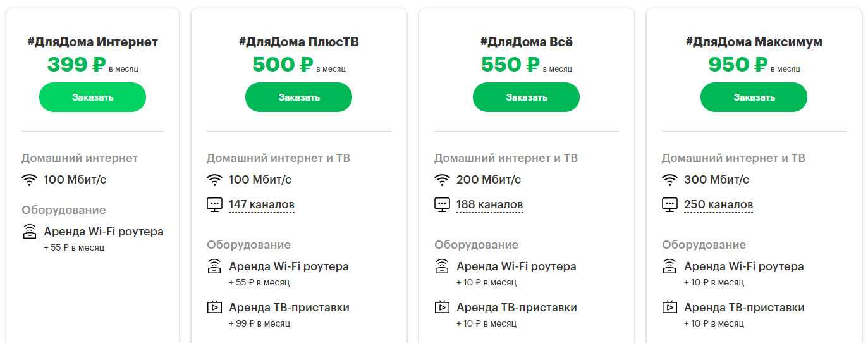Click Wi-Fi speed icon beside 200 Мбит/с
Screen dimensions: 868x343
[442, 180]
